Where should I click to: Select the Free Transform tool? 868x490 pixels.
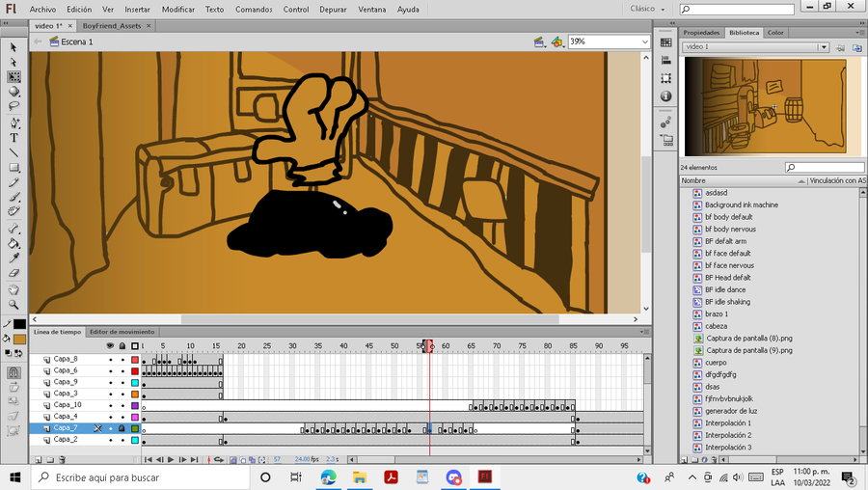tap(14, 77)
